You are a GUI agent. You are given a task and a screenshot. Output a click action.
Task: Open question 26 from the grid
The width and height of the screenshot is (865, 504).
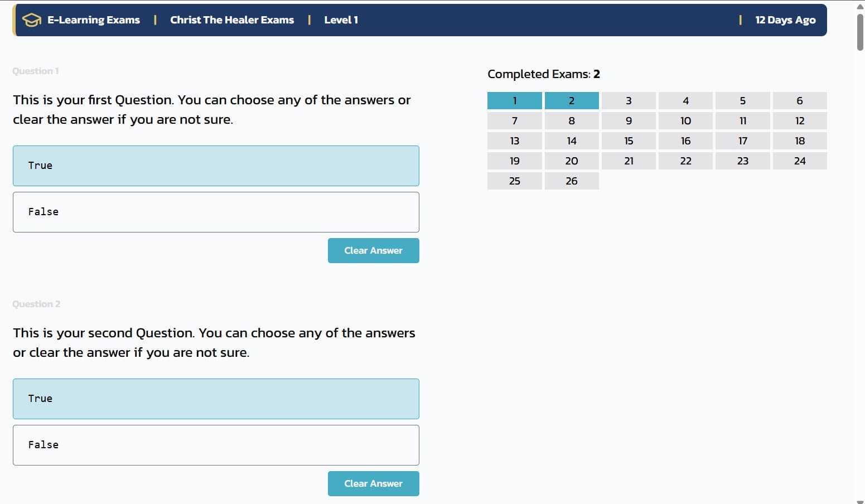(571, 181)
